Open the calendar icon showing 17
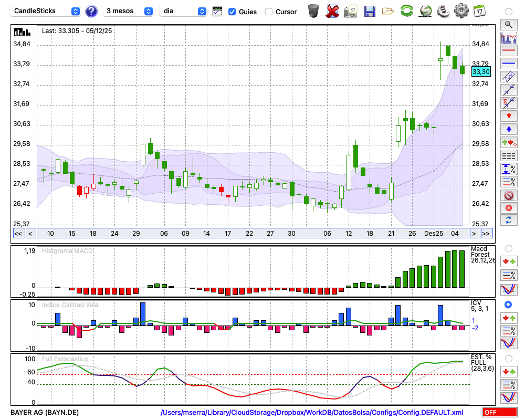This screenshot has height=420, width=525. [479, 11]
